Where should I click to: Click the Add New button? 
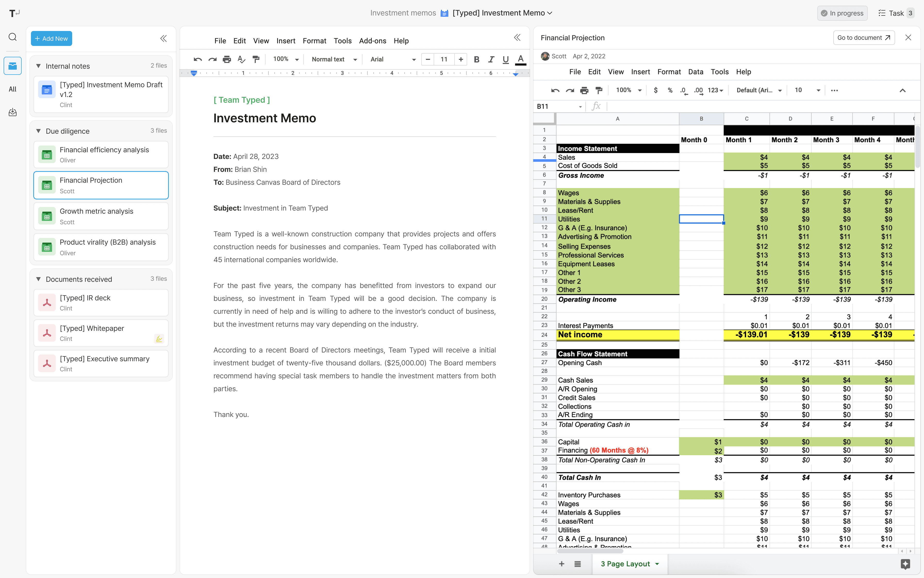click(x=52, y=39)
